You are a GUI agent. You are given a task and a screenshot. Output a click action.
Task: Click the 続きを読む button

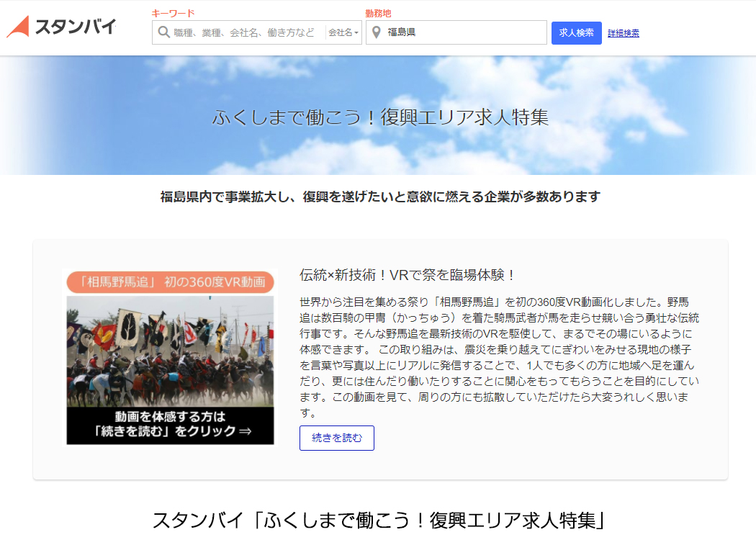[x=336, y=438]
